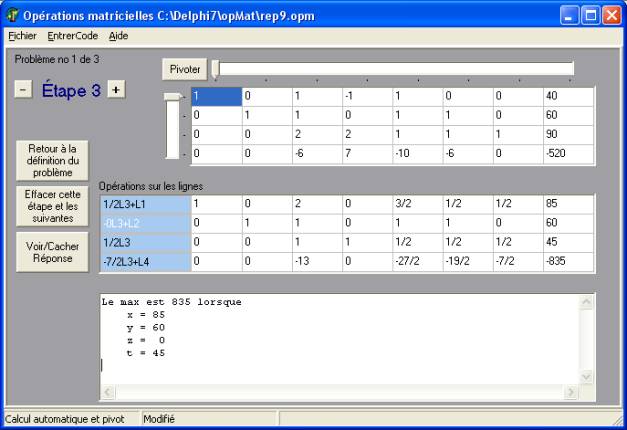Click the 'Modifié' status bar entry

159,419
